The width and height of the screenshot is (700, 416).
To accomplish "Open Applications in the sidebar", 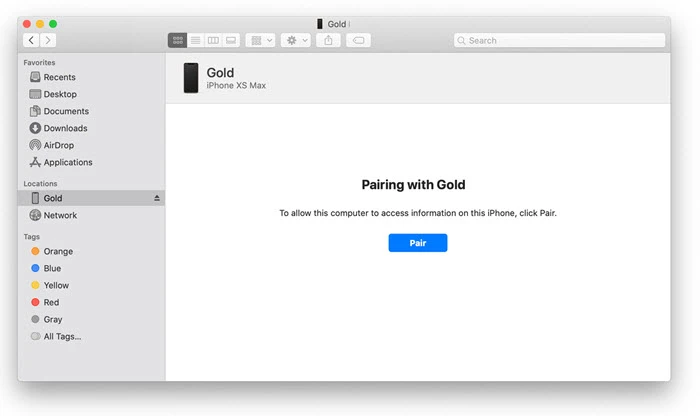I will pos(67,162).
